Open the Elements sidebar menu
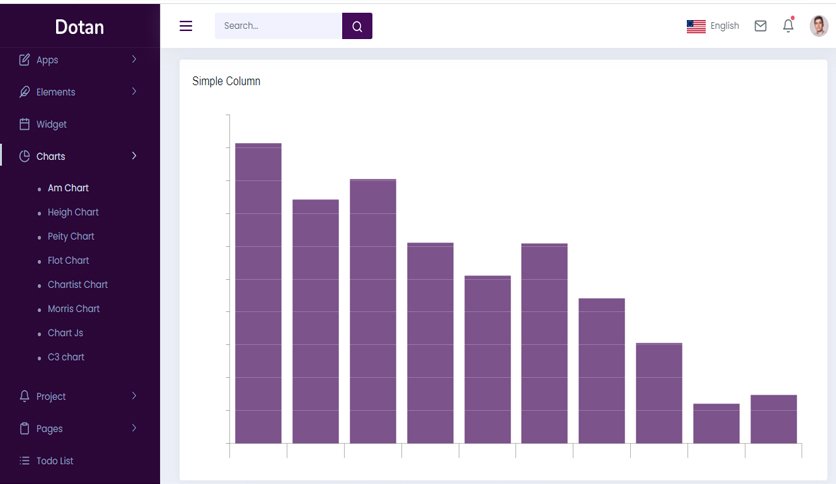Image resolution: width=836 pixels, height=484 pixels. [80, 92]
